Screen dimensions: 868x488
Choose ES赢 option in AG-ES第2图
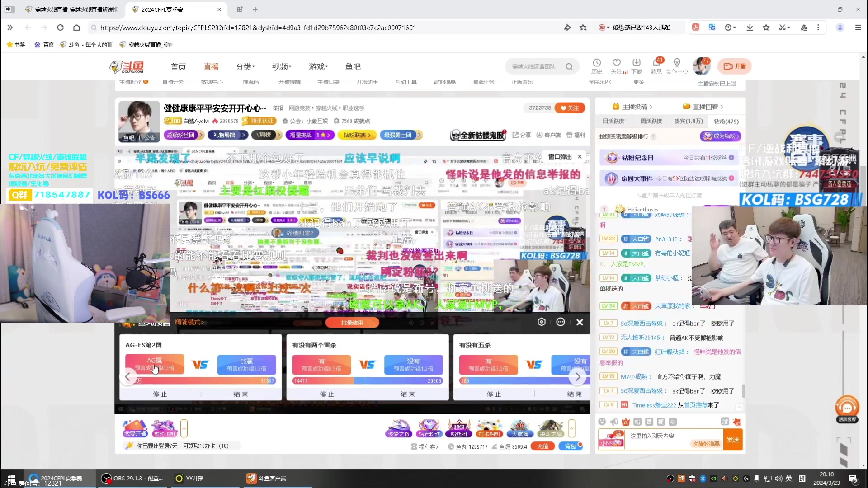pyautogui.click(x=246, y=364)
